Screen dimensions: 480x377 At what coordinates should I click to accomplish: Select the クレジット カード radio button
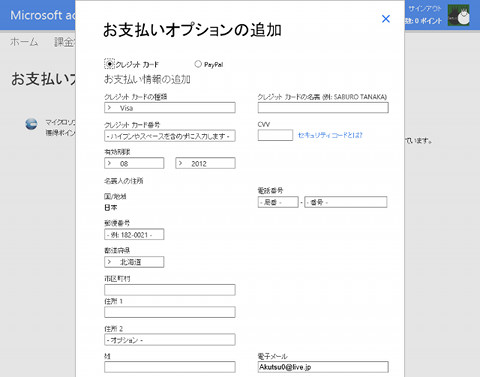(109, 64)
